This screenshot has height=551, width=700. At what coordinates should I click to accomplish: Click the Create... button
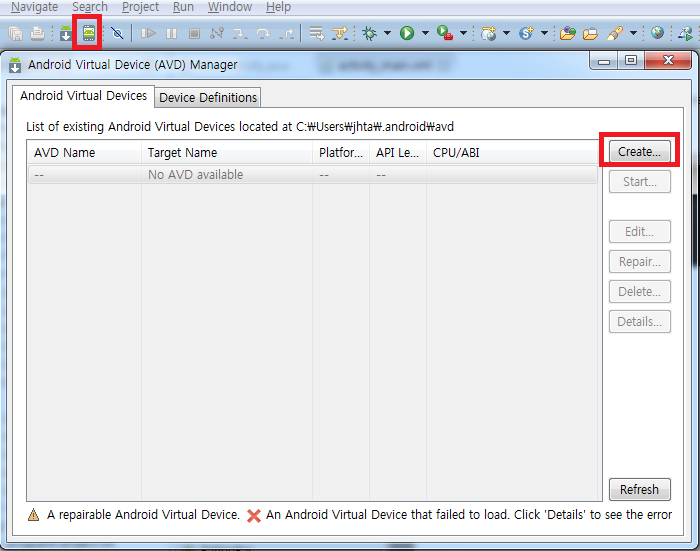pyautogui.click(x=639, y=151)
